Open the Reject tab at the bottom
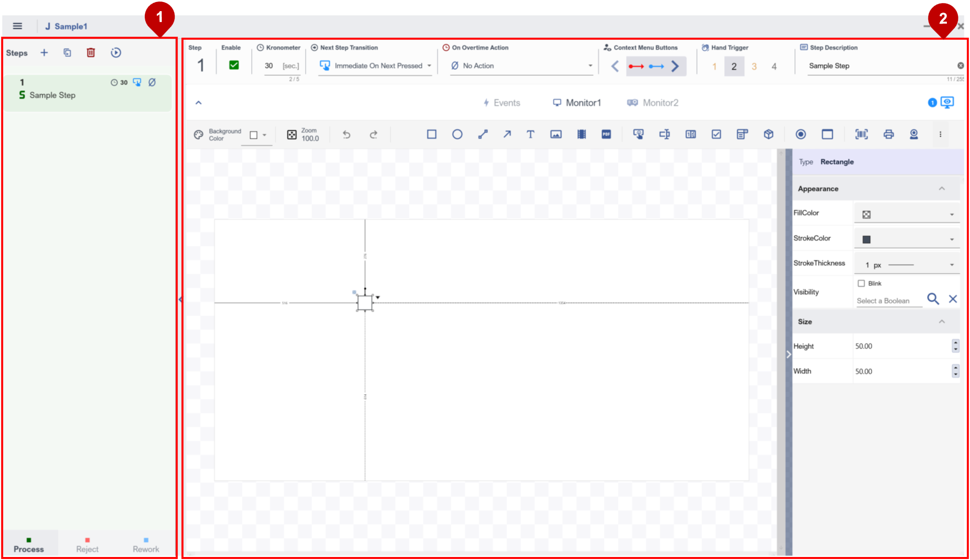970x560 pixels. [x=87, y=545]
